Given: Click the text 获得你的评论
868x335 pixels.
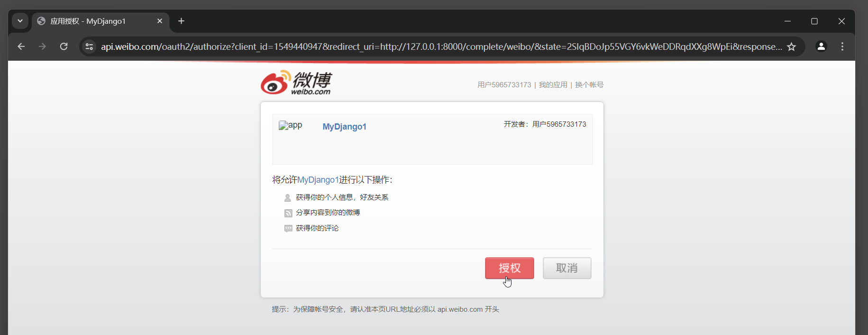Looking at the screenshot, I should 317,228.
